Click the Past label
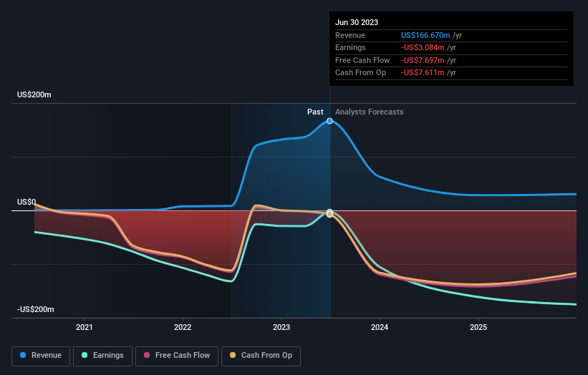Screen dimensions: 588x375 point(315,112)
